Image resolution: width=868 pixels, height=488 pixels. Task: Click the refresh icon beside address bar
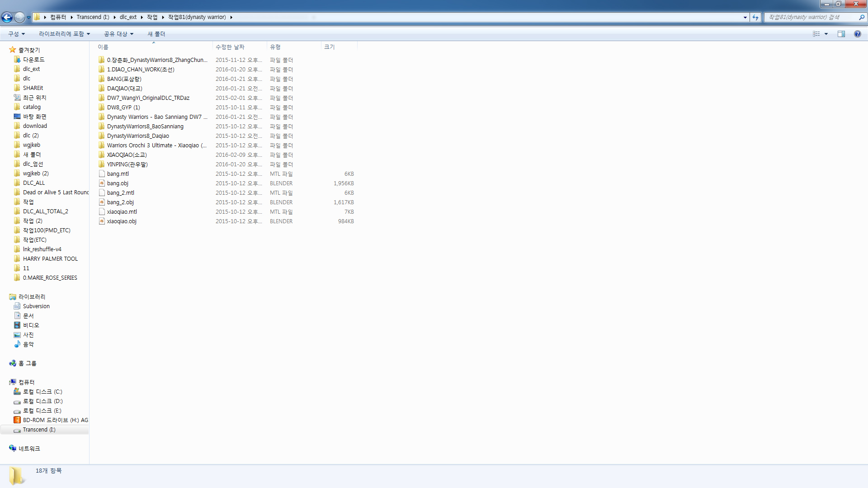755,17
